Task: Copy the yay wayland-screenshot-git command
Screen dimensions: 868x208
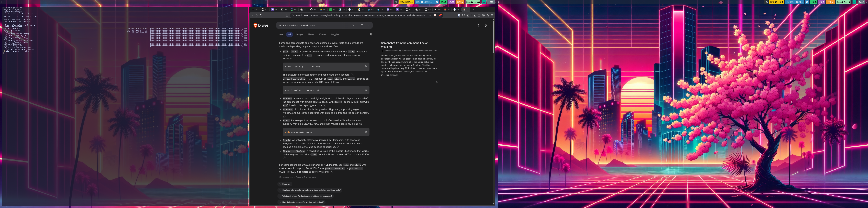Action: [x=366, y=90]
